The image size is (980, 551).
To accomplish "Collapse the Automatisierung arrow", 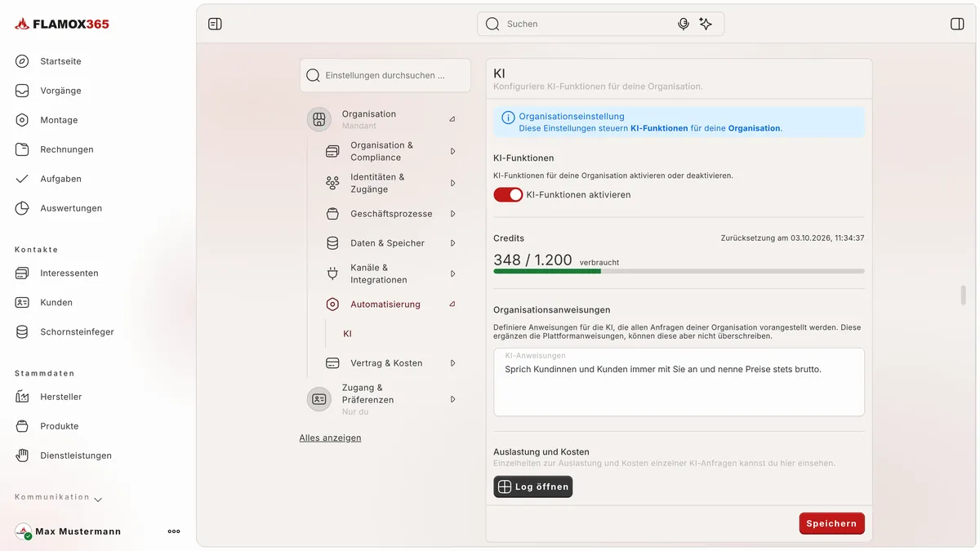I will point(452,304).
